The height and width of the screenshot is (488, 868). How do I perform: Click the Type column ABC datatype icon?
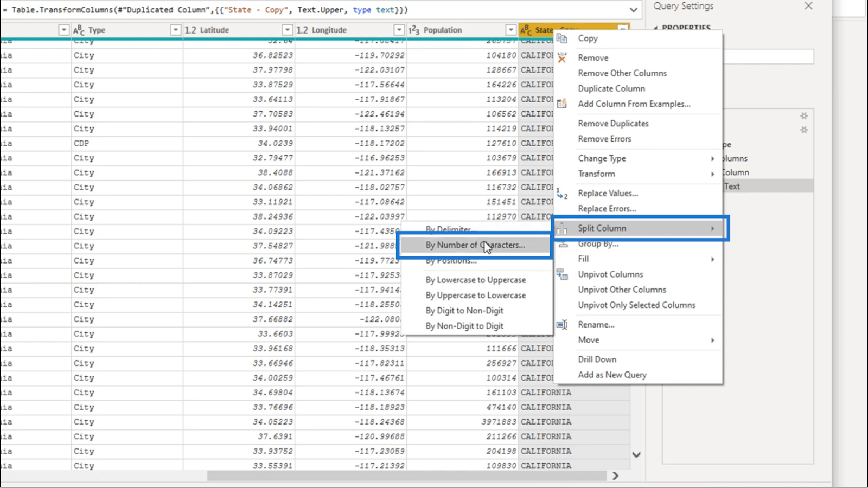[x=79, y=30]
